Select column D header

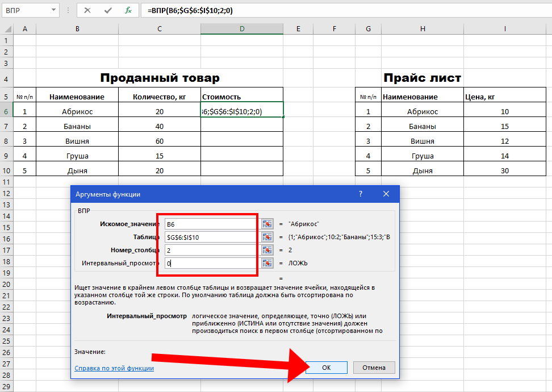point(241,29)
